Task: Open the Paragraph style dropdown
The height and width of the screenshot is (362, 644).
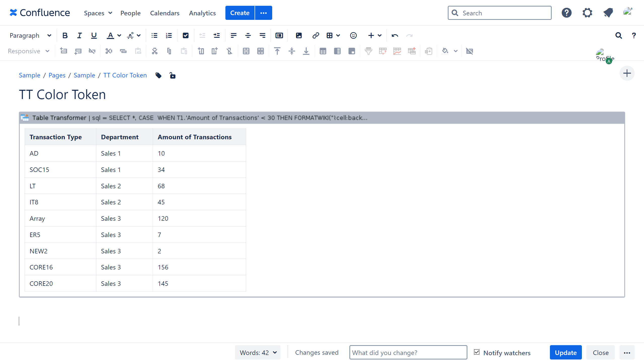Action: point(30,35)
